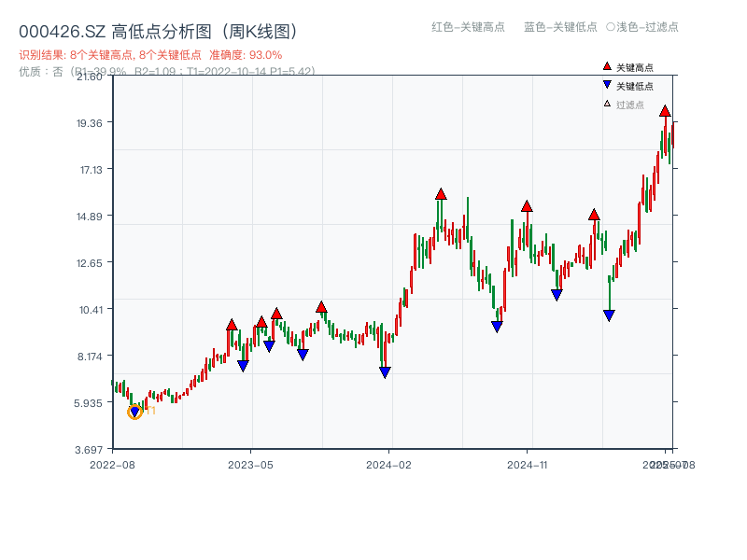Toggle the 过滤点 legend entry inside the chart
The width and height of the screenshot is (747, 560).
coord(624,105)
